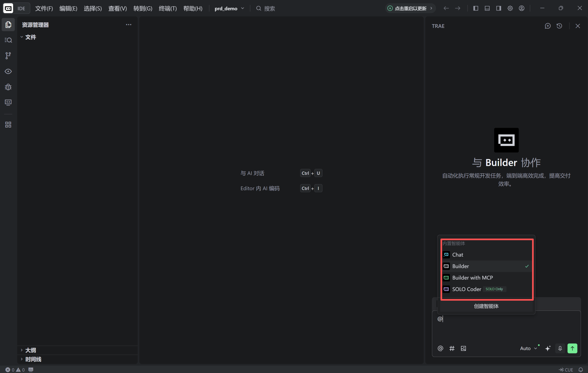Toggle the right side panel layout

pyautogui.click(x=498, y=8)
